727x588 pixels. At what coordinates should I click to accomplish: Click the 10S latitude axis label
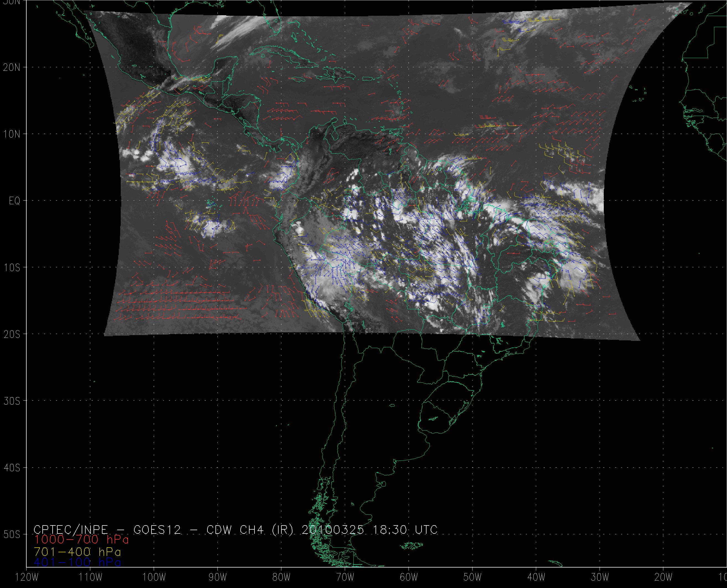pyautogui.click(x=12, y=268)
